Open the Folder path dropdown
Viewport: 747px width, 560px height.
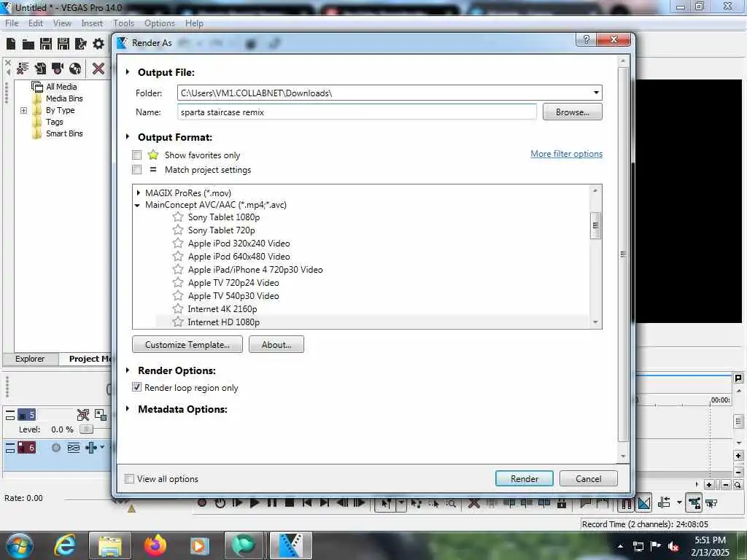pyautogui.click(x=596, y=93)
